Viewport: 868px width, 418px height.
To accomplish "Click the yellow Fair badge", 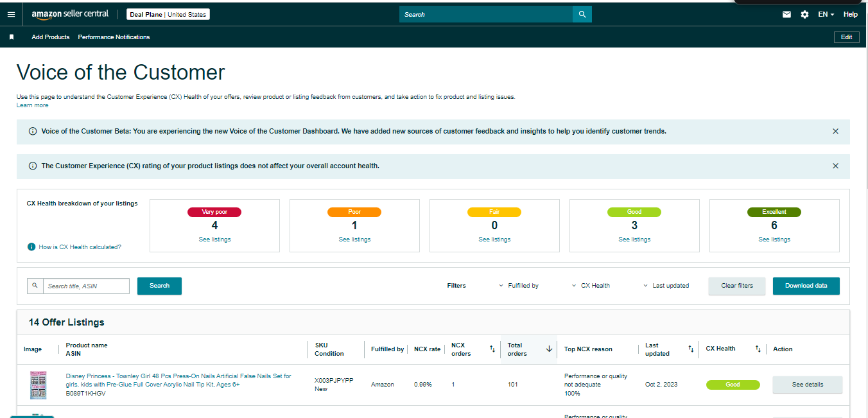I will [494, 212].
